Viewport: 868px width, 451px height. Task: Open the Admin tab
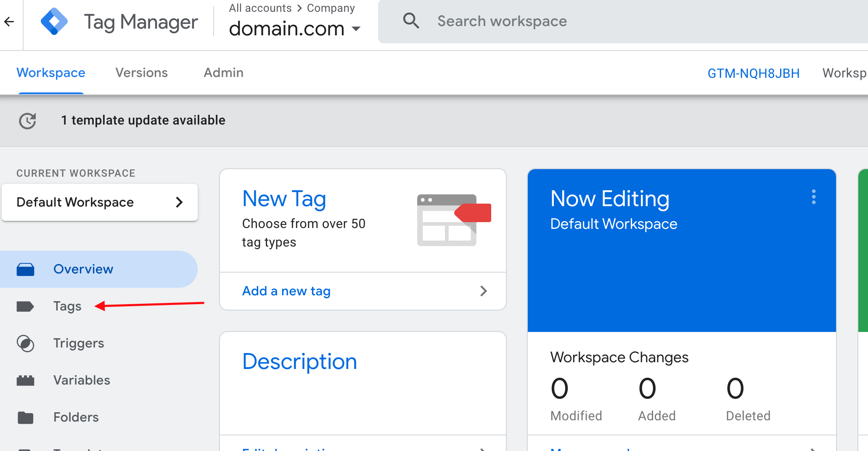coord(224,73)
